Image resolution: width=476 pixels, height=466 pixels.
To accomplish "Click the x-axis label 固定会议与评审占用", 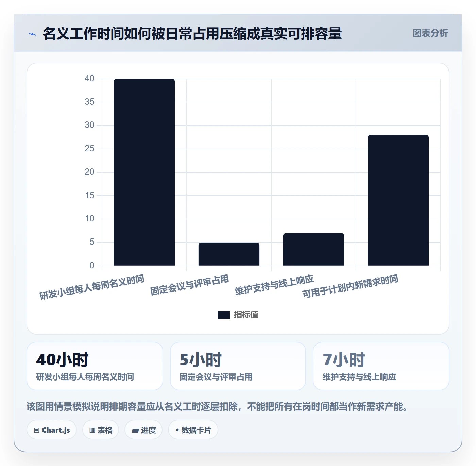I will 190,285.
